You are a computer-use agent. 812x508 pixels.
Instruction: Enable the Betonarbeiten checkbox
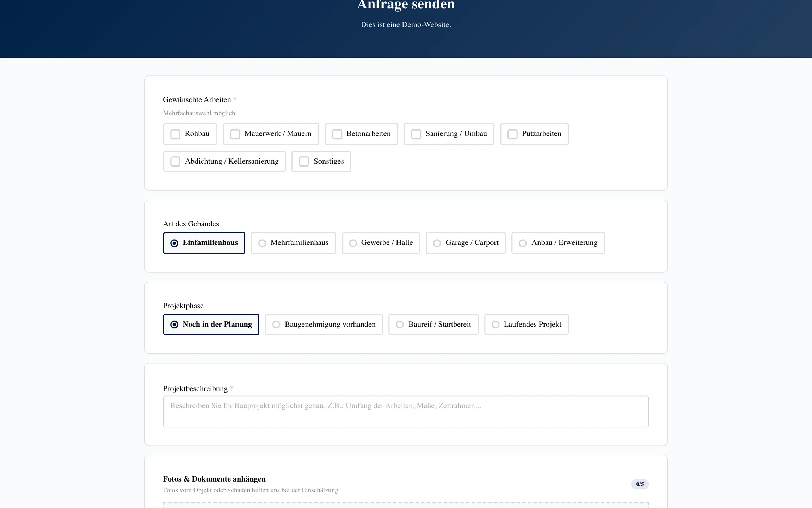337,134
